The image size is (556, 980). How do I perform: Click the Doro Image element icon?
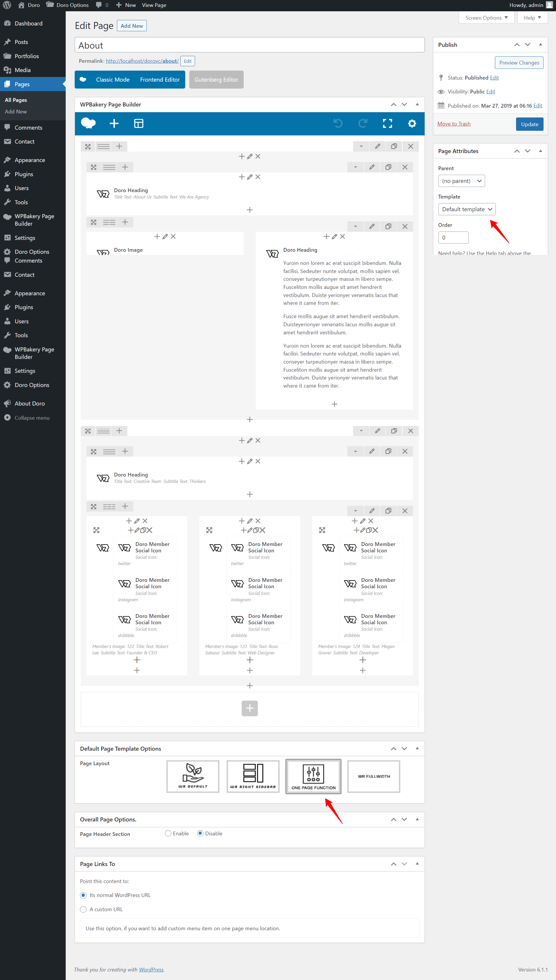(103, 251)
